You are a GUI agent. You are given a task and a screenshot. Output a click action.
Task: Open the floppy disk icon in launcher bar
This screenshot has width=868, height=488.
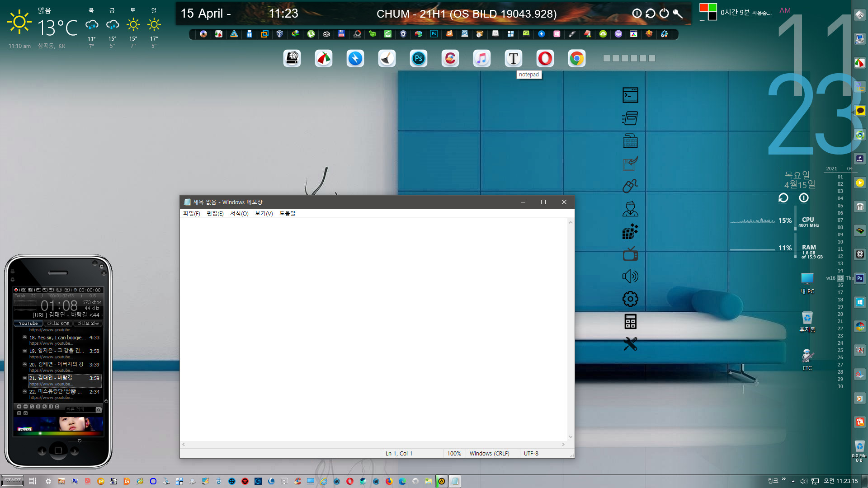tap(341, 34)
